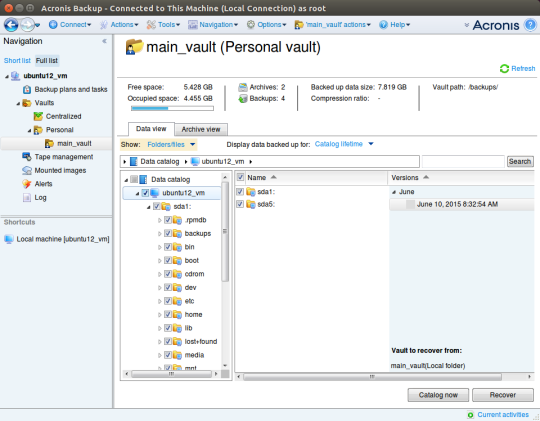Toggle the select-all checkbox beside Name header

[x=240, y=177]
